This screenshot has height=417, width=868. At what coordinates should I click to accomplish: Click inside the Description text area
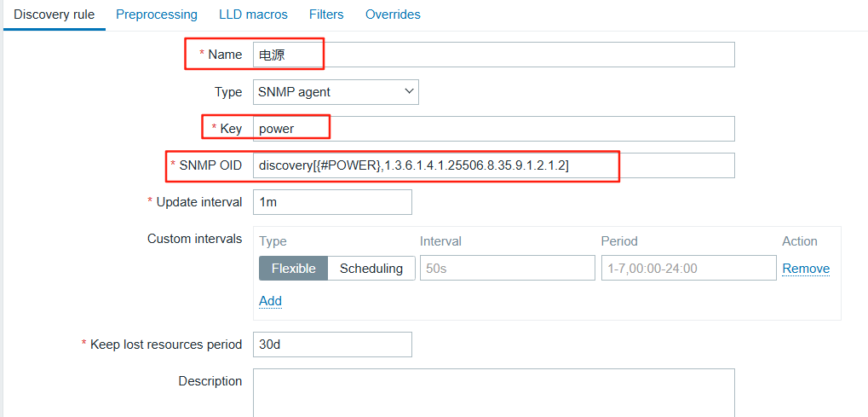click(493, 392)
